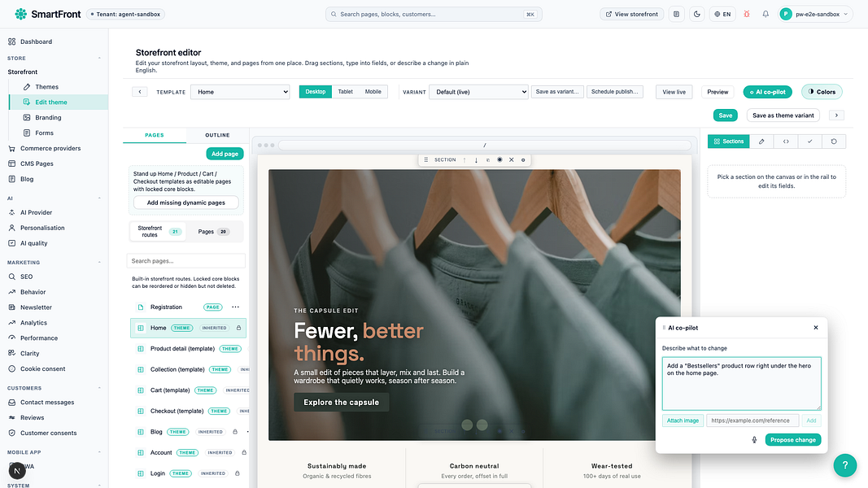
Task: Open the pencil edit tab in right rail
Action: coord(761,142)
